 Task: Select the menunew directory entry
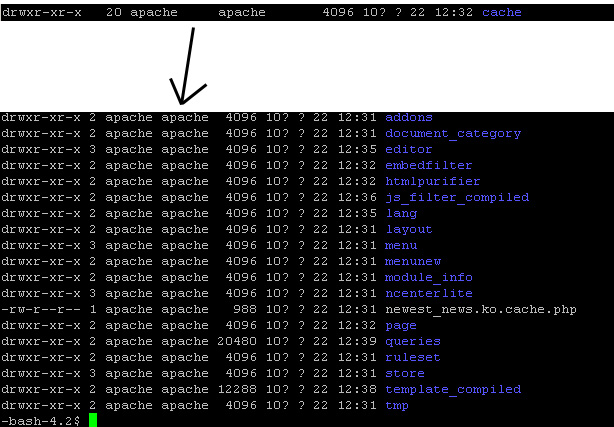(412, 262)
